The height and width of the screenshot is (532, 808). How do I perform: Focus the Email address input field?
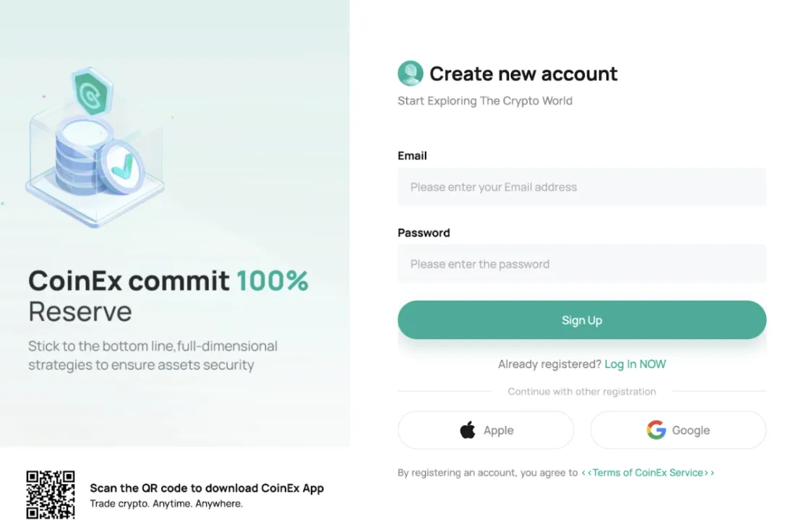pyautogui.click(x=582, y=186)
